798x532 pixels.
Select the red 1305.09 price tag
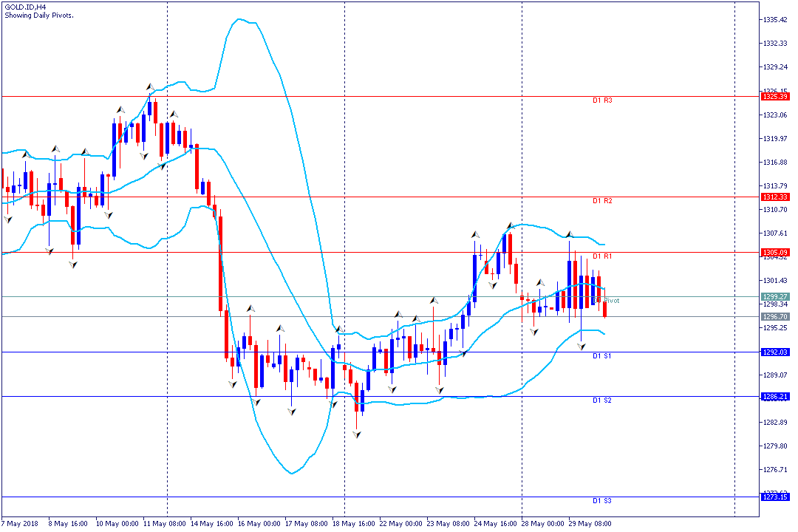(x=774, y=252)
